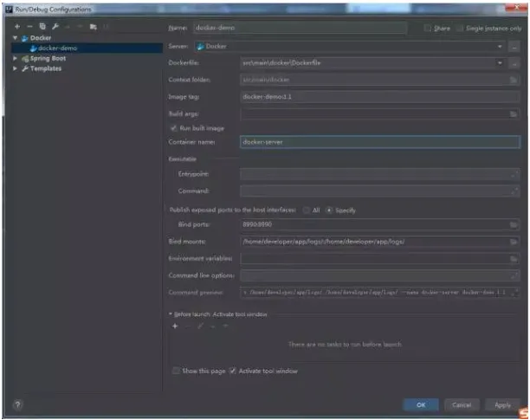
Task: Click the OK button
Action: tap(421, 404)
